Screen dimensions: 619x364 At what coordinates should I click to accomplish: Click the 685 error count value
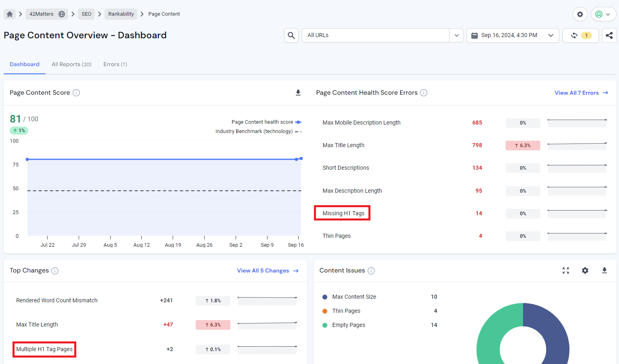pos(477,123)
